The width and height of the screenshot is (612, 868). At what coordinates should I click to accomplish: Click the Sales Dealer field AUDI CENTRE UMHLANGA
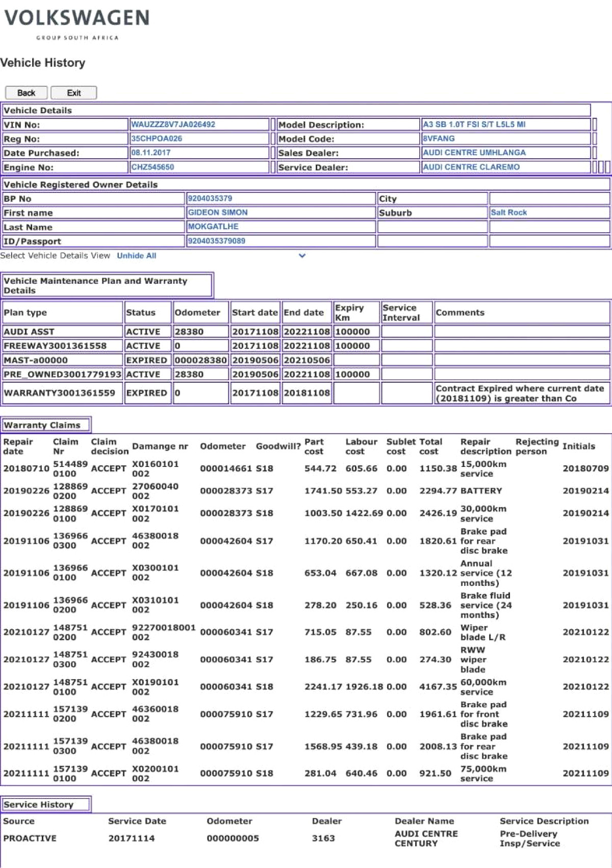click(506, 153)
